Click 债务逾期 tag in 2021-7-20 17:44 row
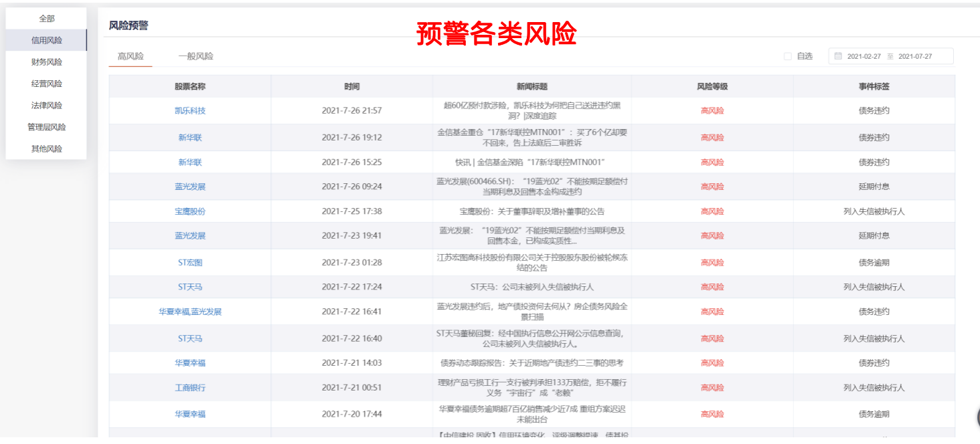This screenshot has width=980, height=444. pyautogui.click(x=874, y=414)
